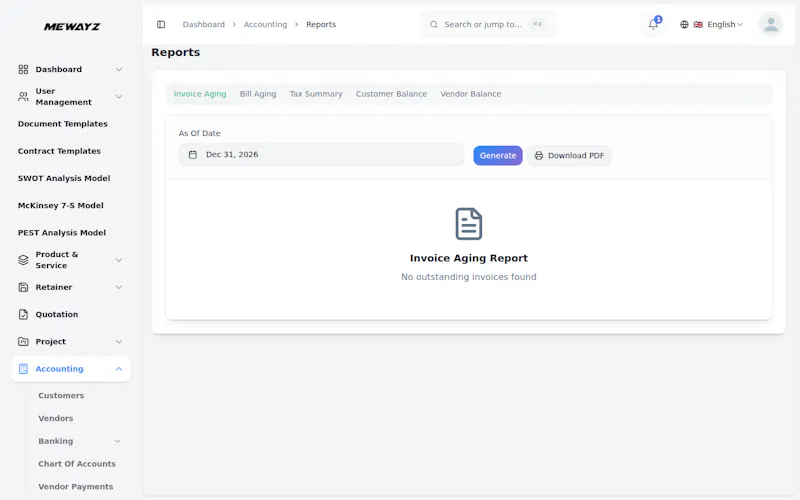800x500 pixels.
Task: Click the Quotation document icon
Action: 23,314
